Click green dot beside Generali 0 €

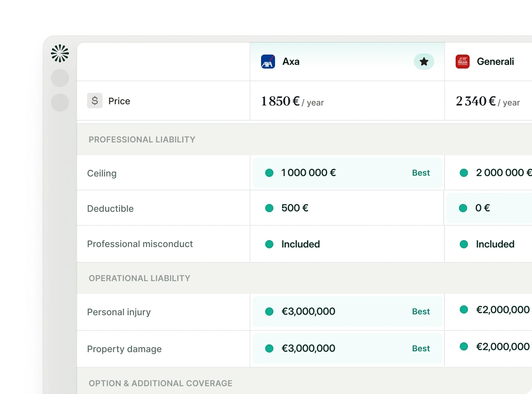pyautogui.click(x=463, y=208)
